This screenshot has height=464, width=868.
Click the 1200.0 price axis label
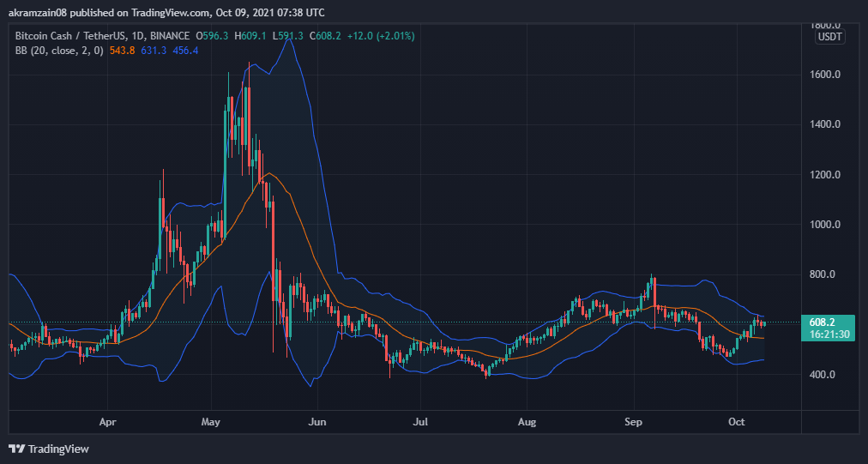point(825,175)
